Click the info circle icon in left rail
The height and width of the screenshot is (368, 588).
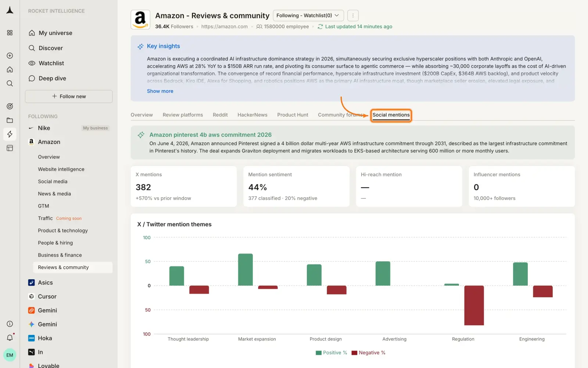click(10, 324)
